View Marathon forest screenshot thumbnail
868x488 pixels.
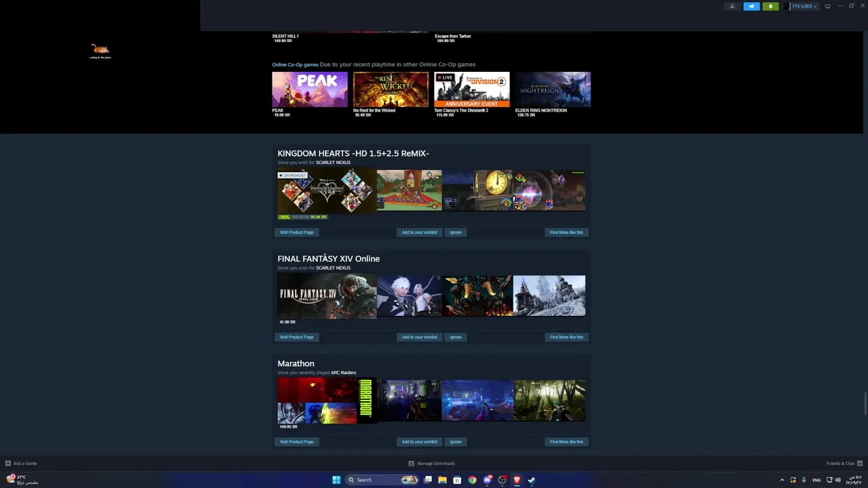pos(549,401)
